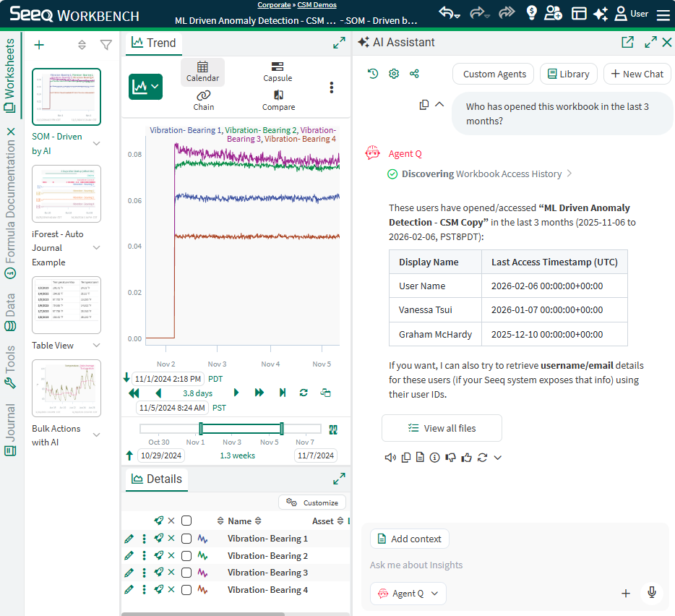
Task: Click the View all files button
Action: (x=442, y=428)
